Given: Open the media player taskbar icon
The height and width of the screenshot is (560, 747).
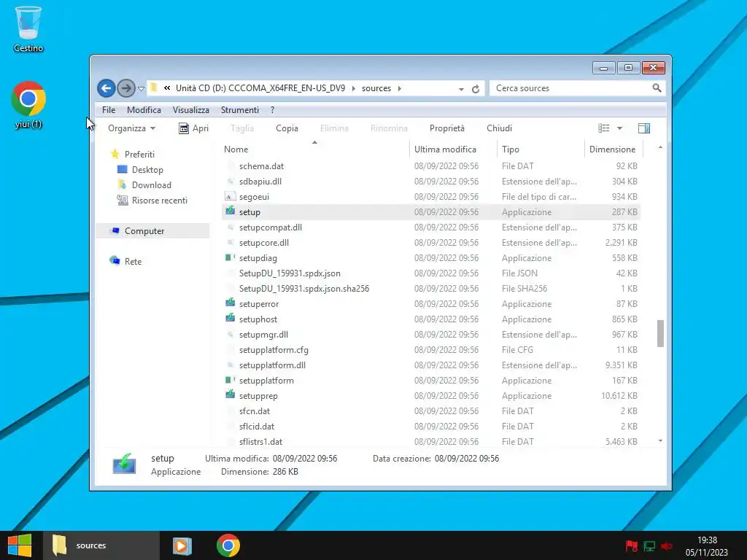Looking at the screenshot, I should click(x=182, y=545).
